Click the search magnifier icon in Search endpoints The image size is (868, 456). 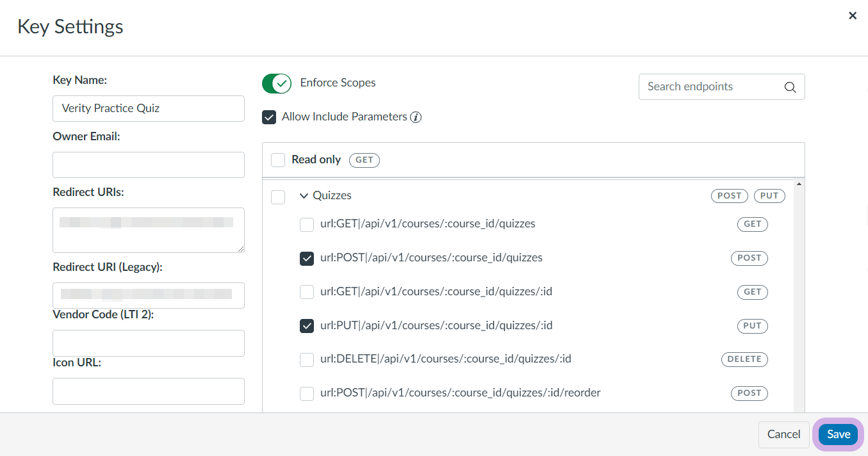tap(790, 87)
